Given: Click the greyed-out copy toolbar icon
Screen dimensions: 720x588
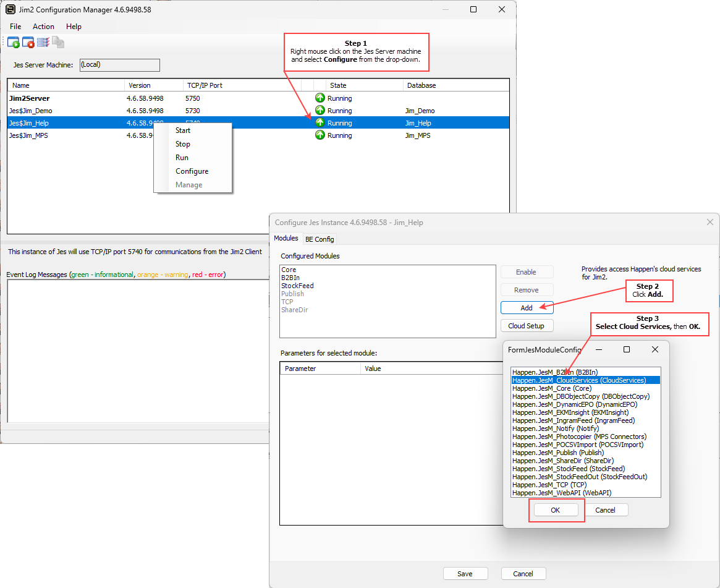Looking at the screenshot, I should pyautogui.click(x=58, y=42).
